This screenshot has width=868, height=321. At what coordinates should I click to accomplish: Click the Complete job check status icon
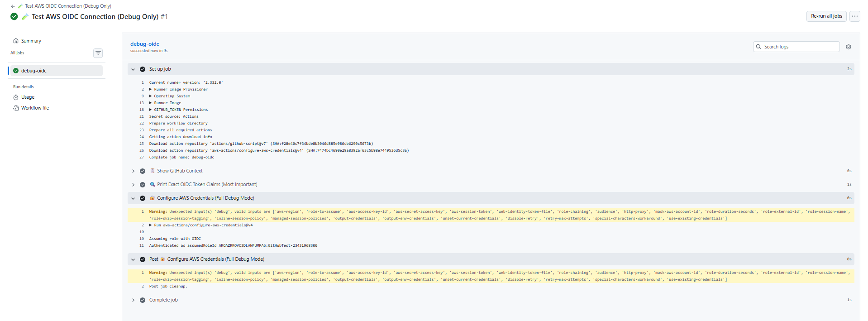[143, 300]
